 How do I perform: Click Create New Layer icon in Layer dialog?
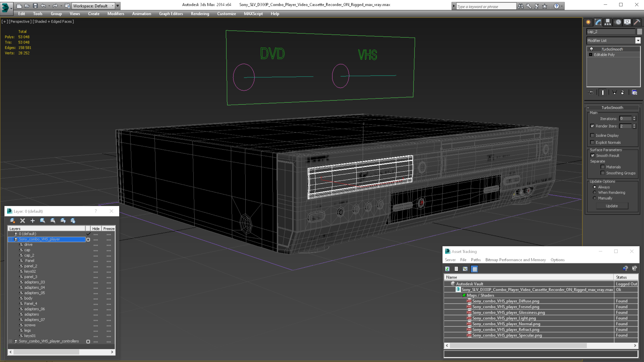coord(12,221)
